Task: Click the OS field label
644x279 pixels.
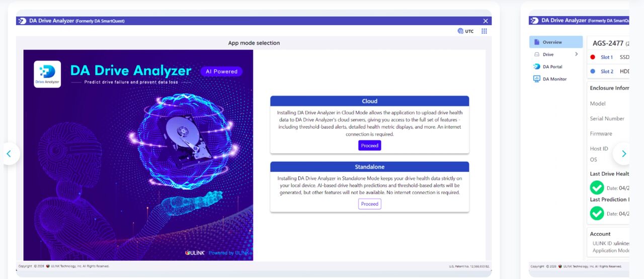Action: point(594,160)
